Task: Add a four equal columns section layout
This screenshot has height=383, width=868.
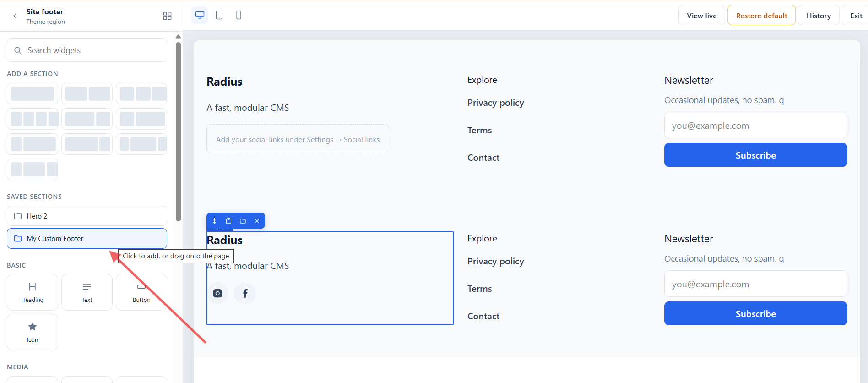Action: [33, 119]
